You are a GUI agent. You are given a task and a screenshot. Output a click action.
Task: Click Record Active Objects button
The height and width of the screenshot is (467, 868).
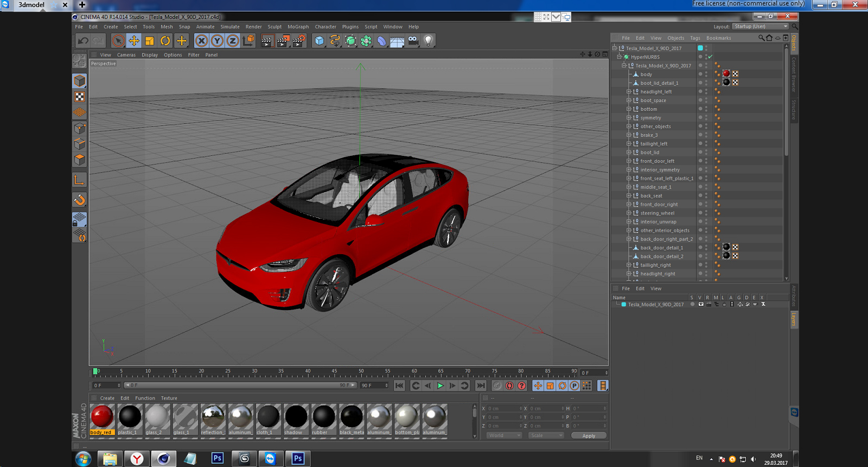[497, 386]
